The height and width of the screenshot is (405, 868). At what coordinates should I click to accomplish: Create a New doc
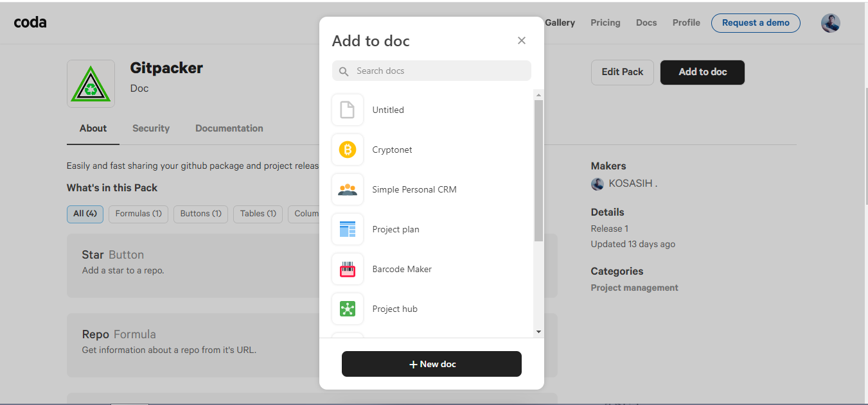[x=432, y=364]
